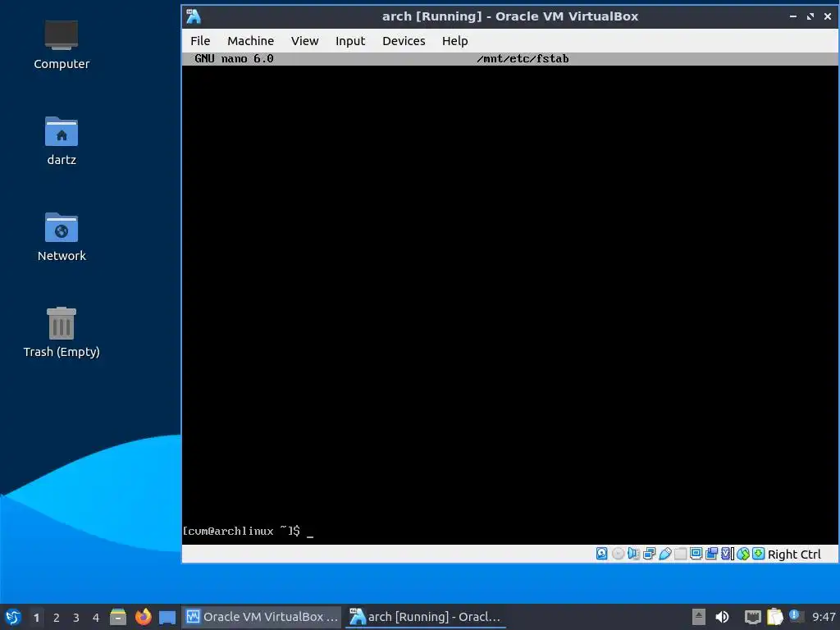Open the Help menu

pos(454,41)
